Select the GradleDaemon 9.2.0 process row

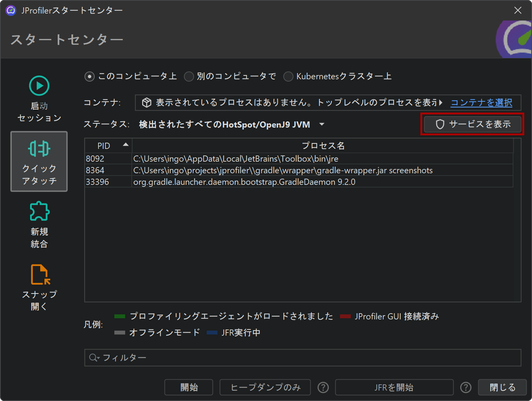pos(244,182)
